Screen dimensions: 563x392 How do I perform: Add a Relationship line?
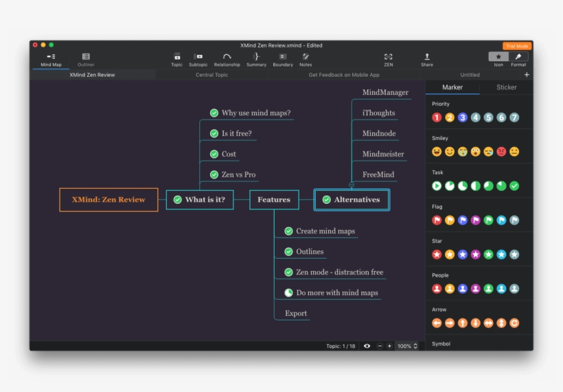click(227, 60)
